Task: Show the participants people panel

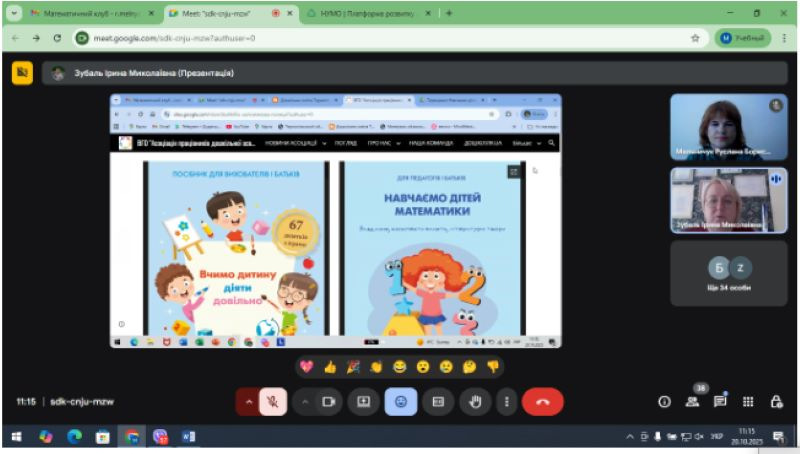Action: click(x=692, y=401)
